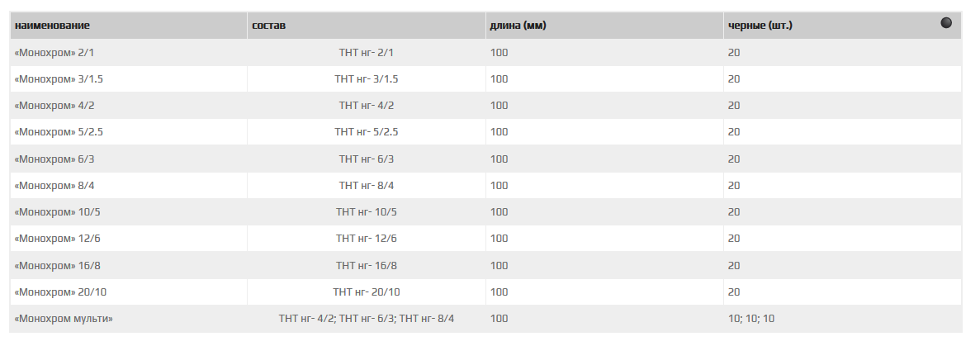Screen dimensions: 980x346
Task: Click the «наименование» column header
Action: [52, 26]
